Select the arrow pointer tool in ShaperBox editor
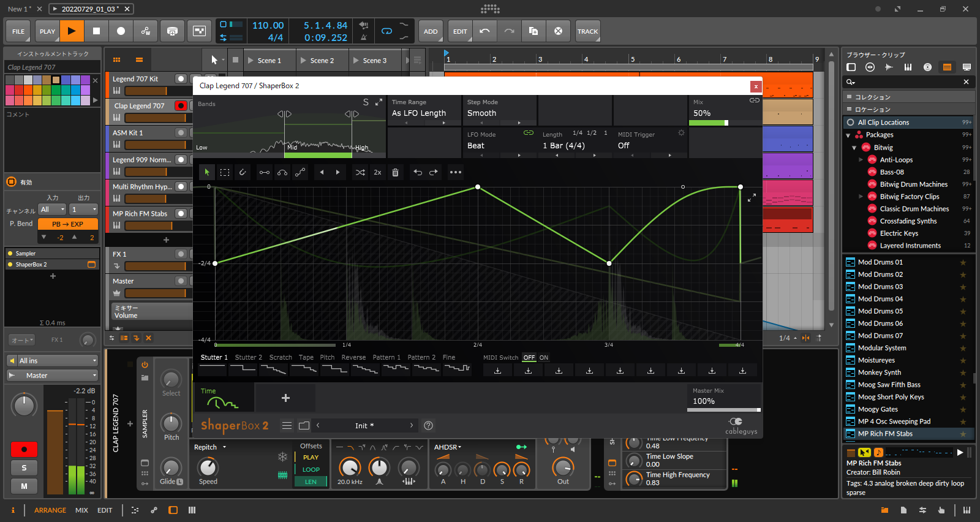 (x=207, y=172)
